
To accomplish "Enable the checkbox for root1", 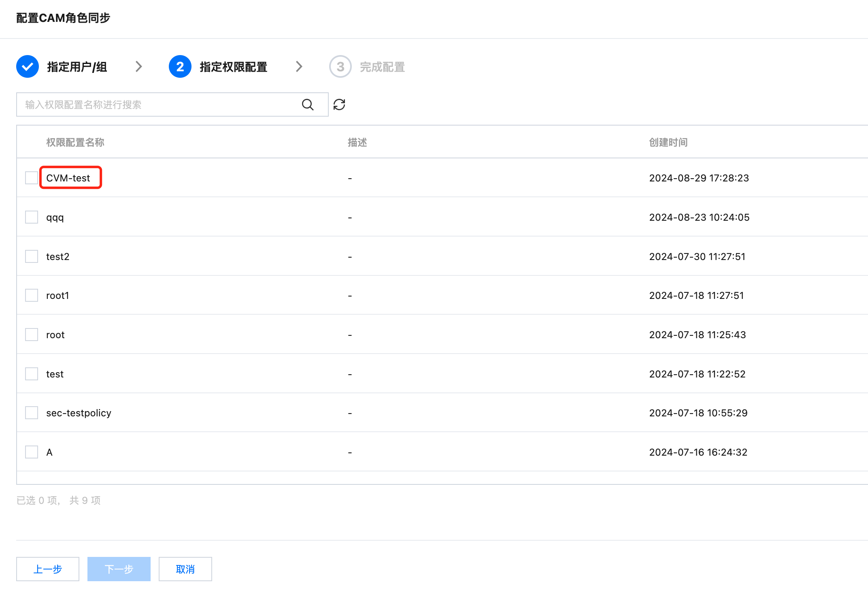I will coord(32,295).
